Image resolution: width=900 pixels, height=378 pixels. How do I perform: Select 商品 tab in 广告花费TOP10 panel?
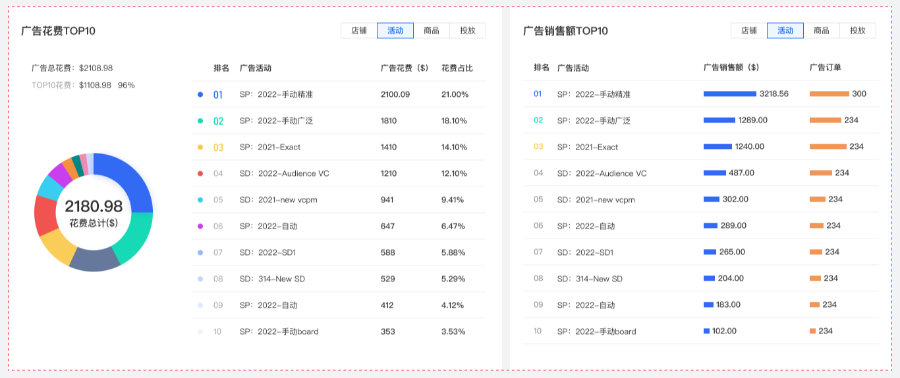pos(432,31)
